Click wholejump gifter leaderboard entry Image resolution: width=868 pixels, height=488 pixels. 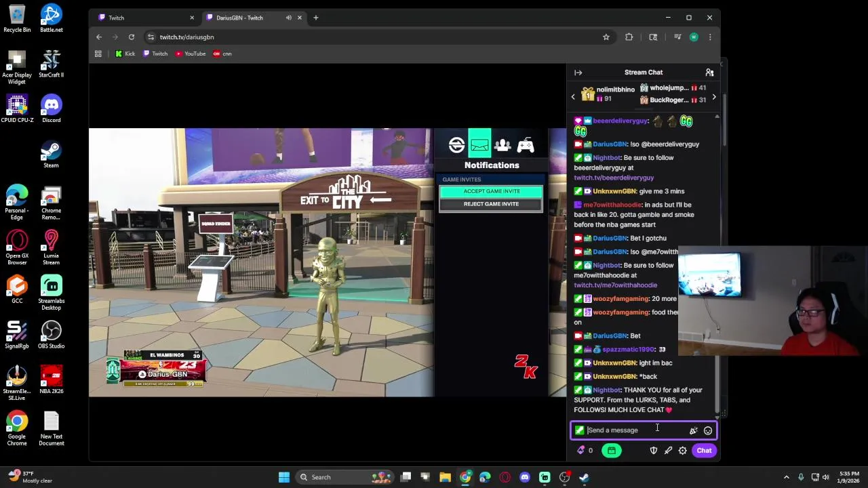click(x=673, y=88)
